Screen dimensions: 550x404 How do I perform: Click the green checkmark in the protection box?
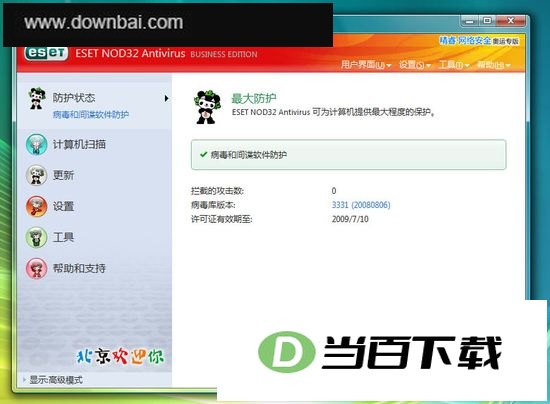tap(203, 154)
